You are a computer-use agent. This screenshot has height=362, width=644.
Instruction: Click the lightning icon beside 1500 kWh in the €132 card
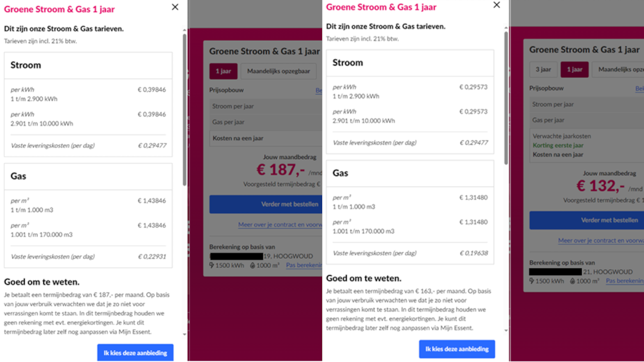tap(533, 281)
